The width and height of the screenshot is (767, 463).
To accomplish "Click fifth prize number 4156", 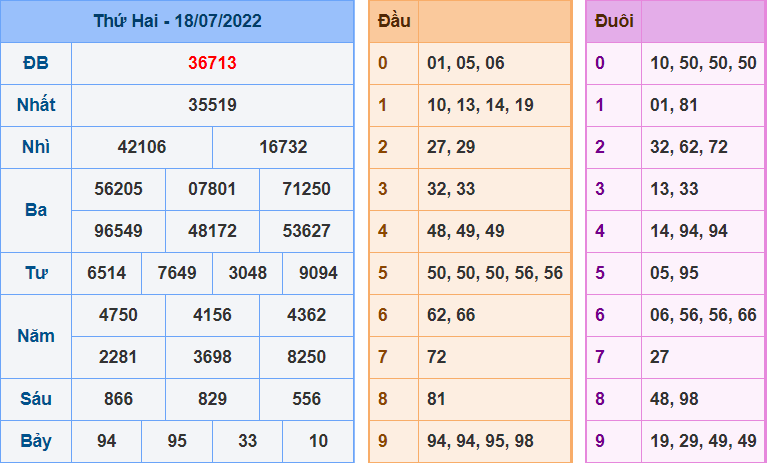I will click(x=212, y=315).
